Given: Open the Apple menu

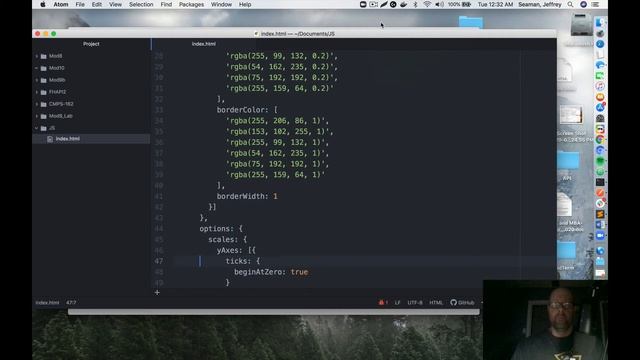Looking at the screenshot, I should tap(43, 4).
